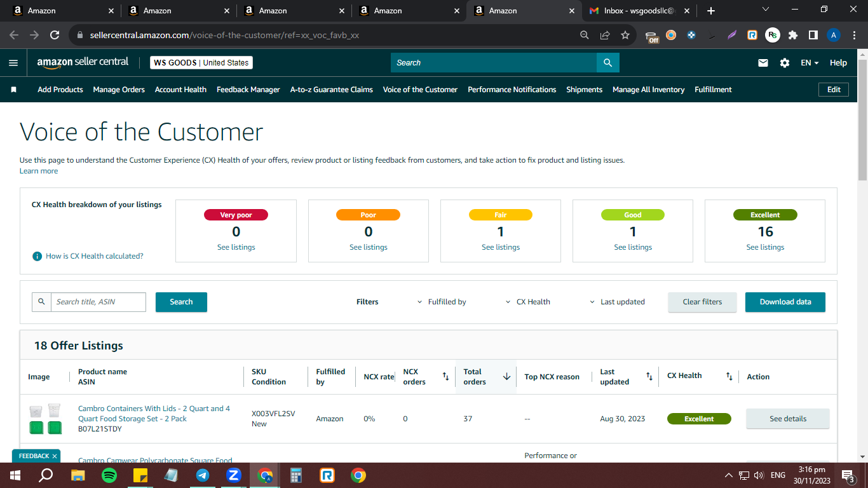The height and width of the screenshot is (488, 868).
Task: Click the Clear filters button
Action: [702, 302]
